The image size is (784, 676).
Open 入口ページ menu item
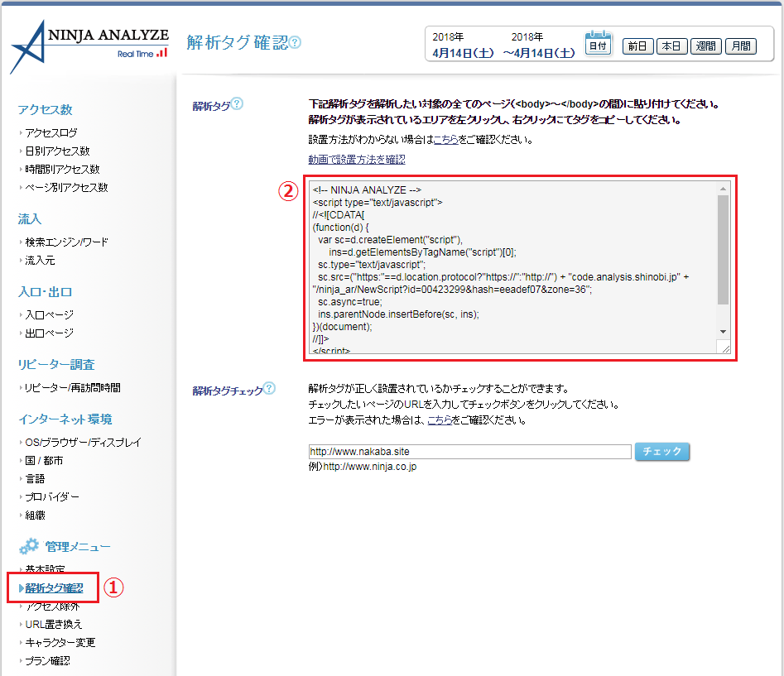click(49, 314)
